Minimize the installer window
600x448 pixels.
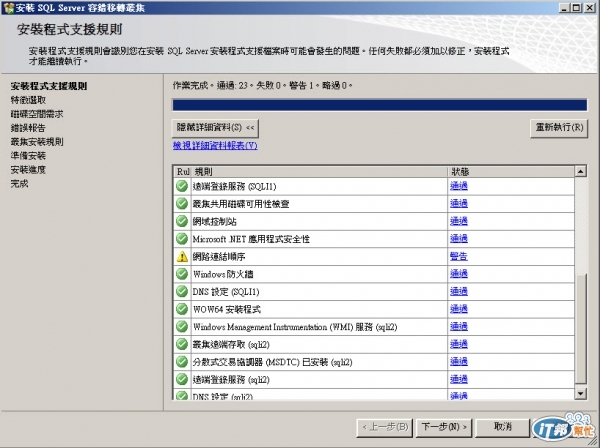click(564, 8)
